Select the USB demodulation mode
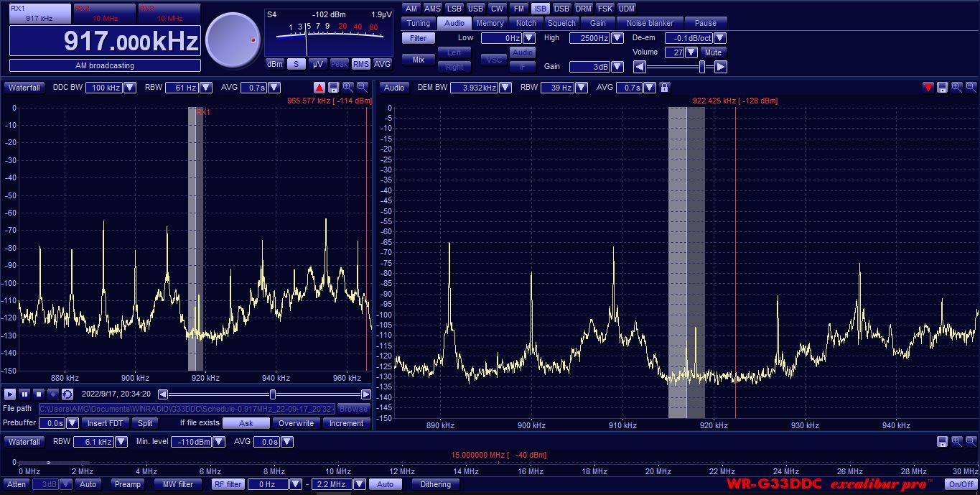The height and width of the screenshot is (495, 980). (475, 9)
